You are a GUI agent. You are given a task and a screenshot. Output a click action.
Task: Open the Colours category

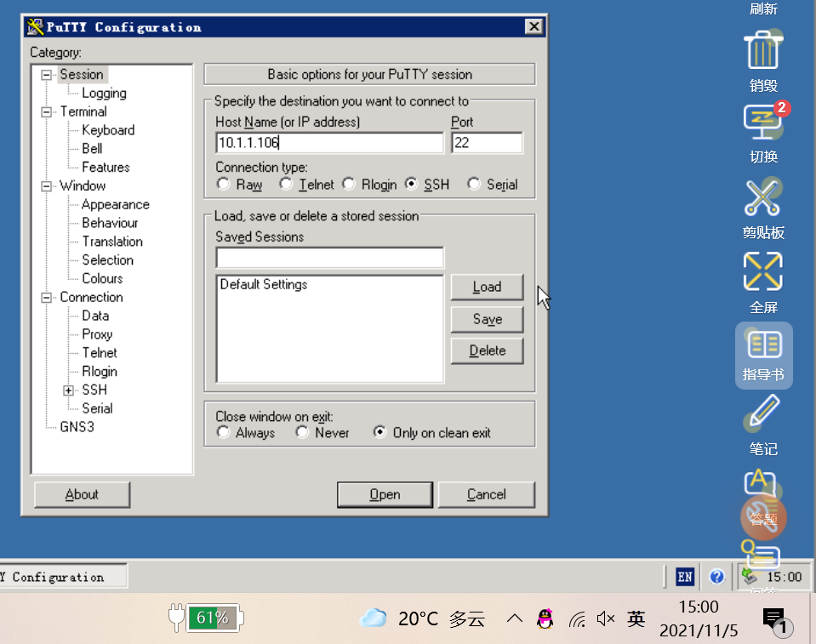[x=102, y=278]
